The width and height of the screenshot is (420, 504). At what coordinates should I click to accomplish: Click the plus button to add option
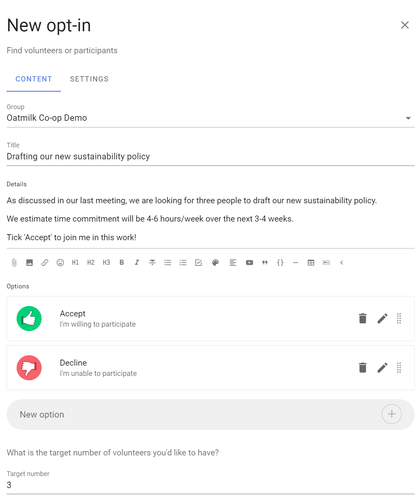(x=392, y=414)
